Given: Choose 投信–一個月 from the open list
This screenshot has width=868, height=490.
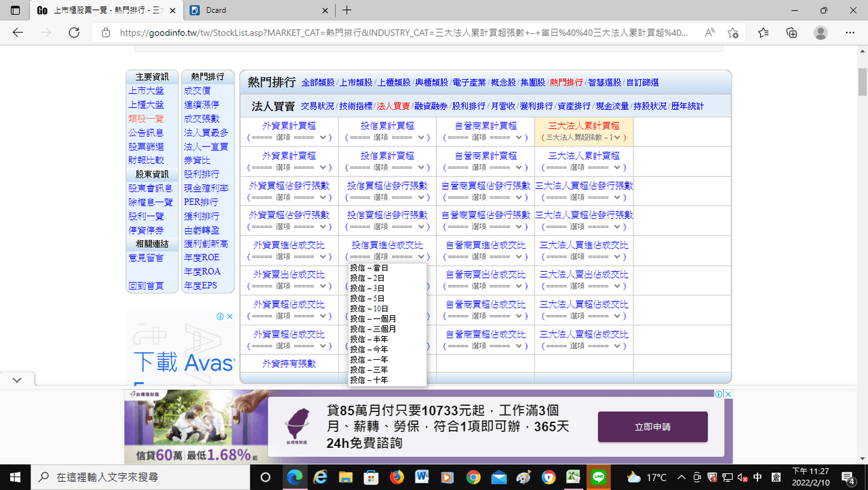Looking at the screenshot, I should 387,319.
